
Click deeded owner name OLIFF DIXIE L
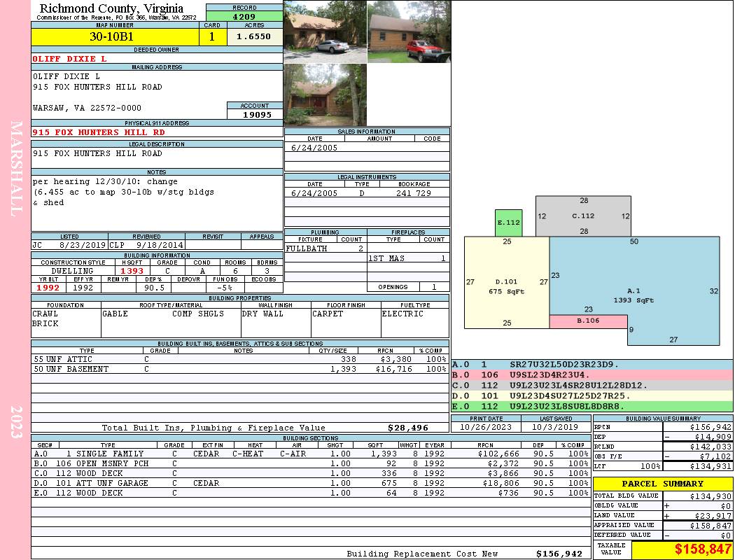pos(70,59)
